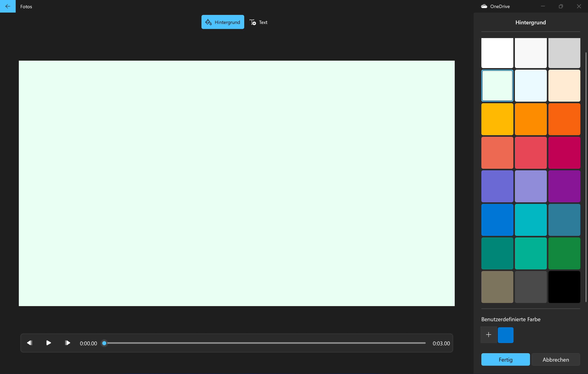The width and height of the screenshot is (588, 374).
Task: Choose the steel blue swatch
Action: click(x=564, y=220)
